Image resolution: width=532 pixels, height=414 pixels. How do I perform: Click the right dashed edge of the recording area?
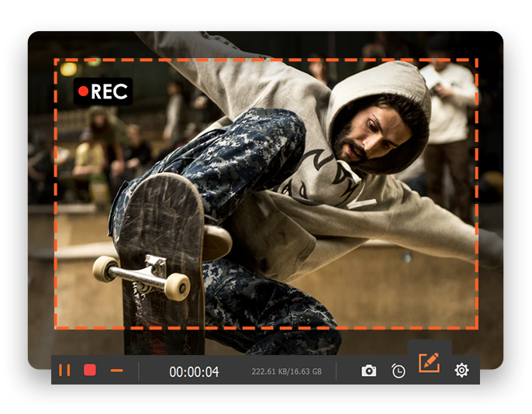477,194
